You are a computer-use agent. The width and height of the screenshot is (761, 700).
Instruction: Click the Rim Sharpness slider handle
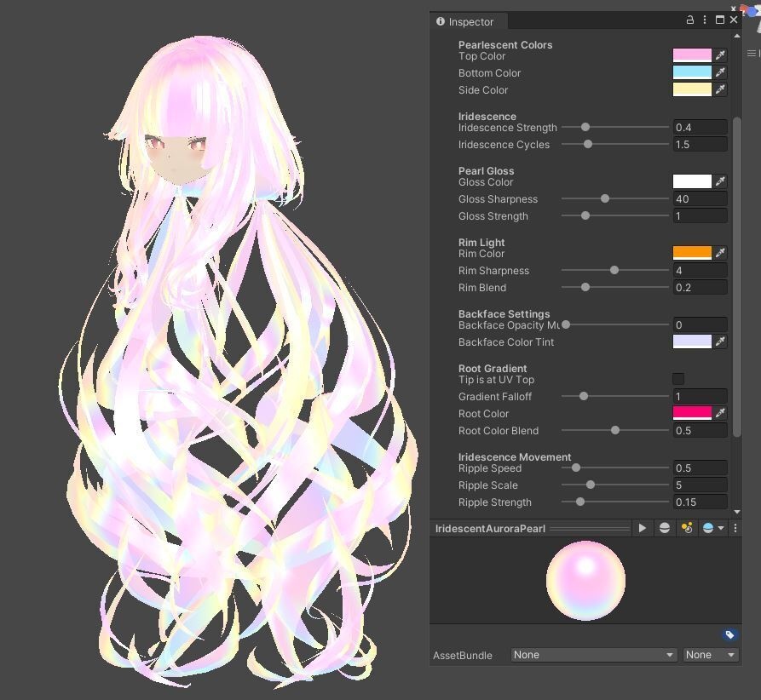point(614,270)
